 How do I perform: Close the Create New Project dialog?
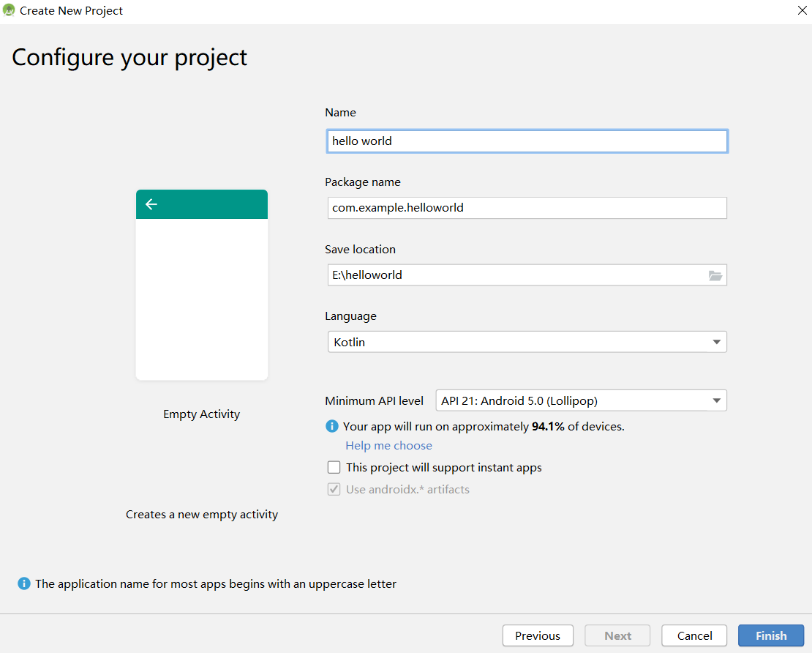(802, 10)
